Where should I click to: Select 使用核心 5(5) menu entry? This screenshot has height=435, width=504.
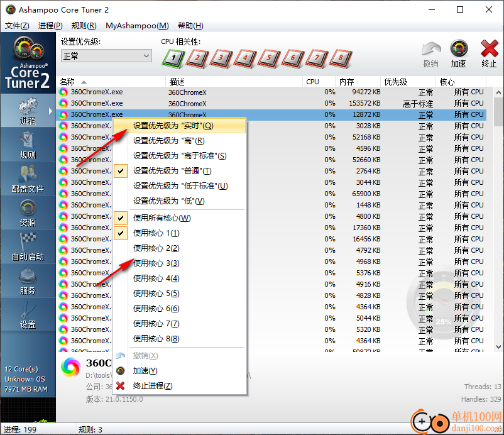(179, 294)
